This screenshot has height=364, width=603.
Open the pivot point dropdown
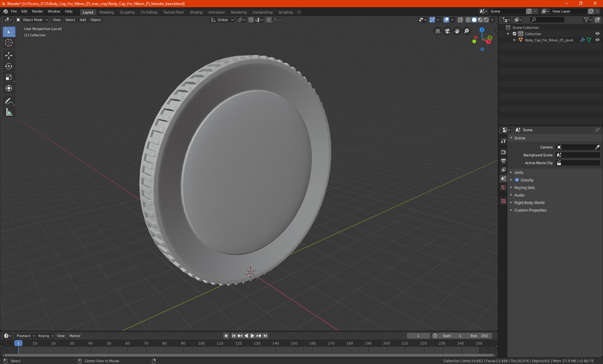(241, 20)
